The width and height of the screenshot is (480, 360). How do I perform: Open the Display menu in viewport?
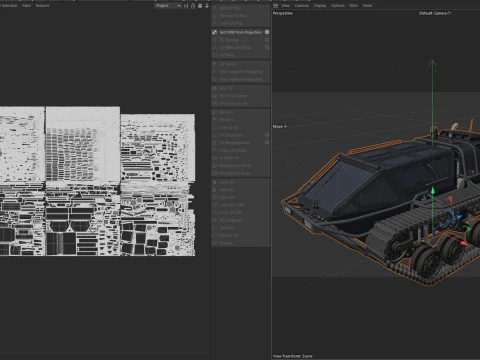(x=320, y=6)
